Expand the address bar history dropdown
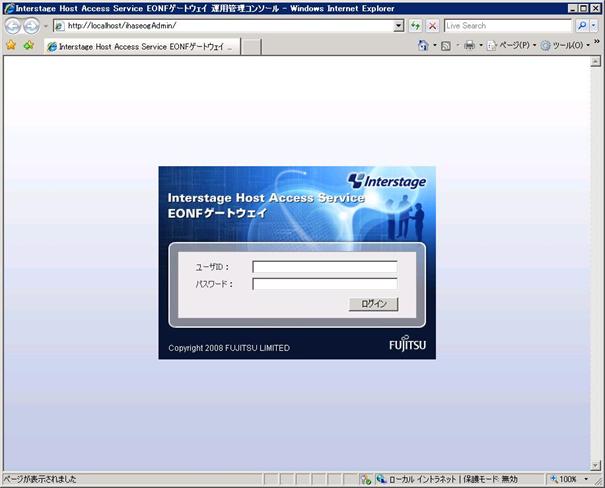Viewport: 605px width, 488px height. coord(399,26)
